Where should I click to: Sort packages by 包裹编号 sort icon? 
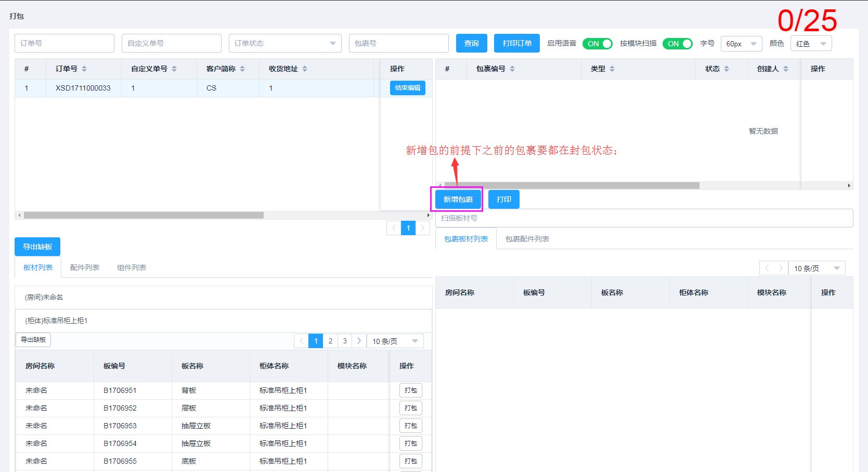(512, 69)
